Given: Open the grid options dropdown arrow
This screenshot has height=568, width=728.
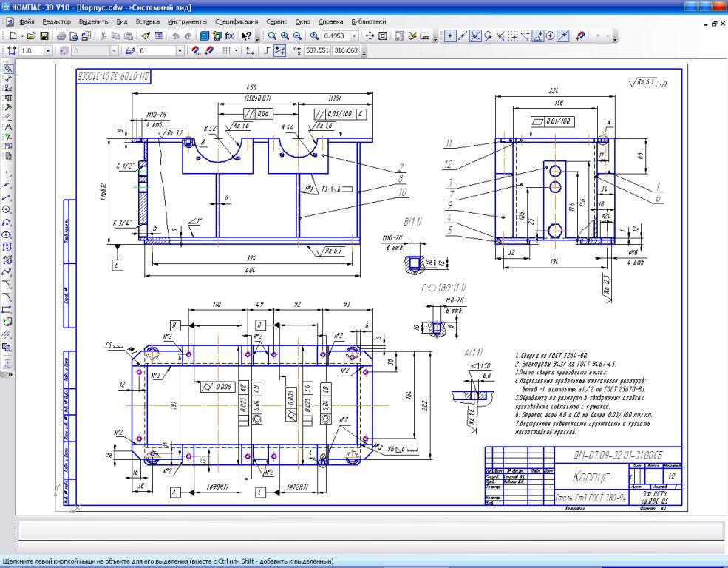Looking at the screenshot, I should pyautogui.click(x=237, y=50).
